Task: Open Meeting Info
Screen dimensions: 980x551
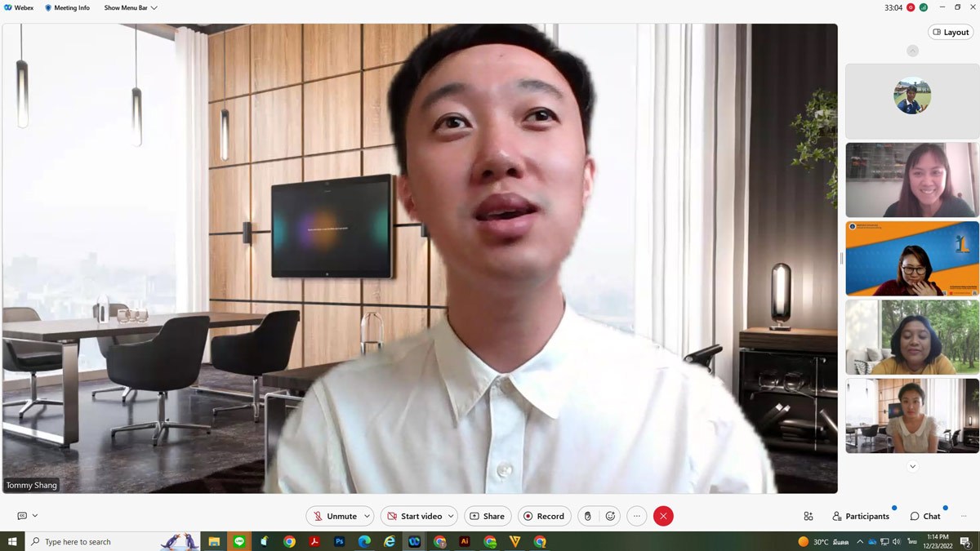Action: coord(67,8)
